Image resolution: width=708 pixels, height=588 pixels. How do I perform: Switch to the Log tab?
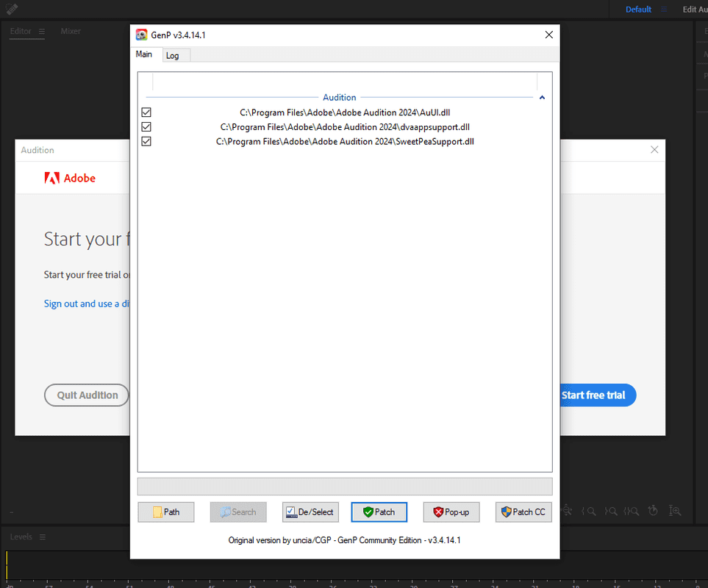pyautogui.click(x=173, y=56)
